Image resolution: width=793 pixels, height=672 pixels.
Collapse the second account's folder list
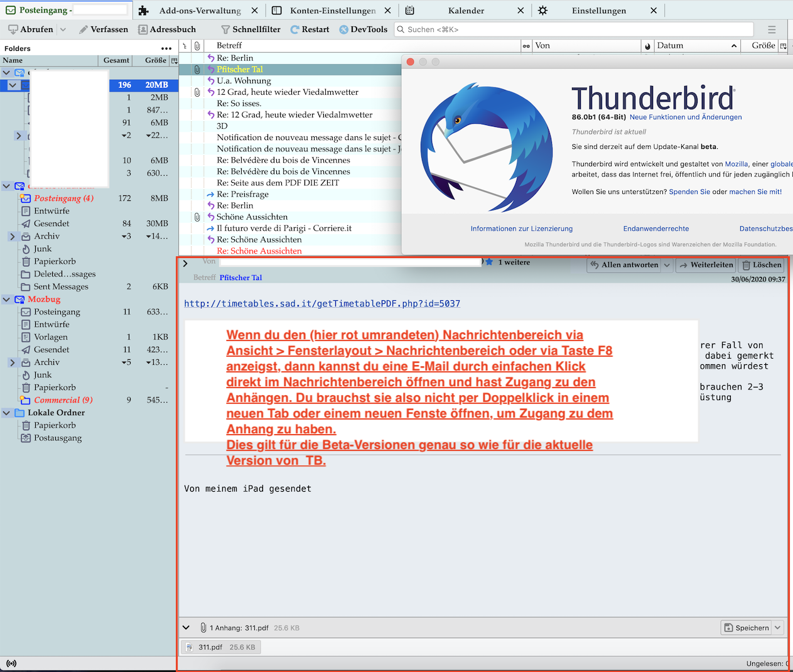7,186
